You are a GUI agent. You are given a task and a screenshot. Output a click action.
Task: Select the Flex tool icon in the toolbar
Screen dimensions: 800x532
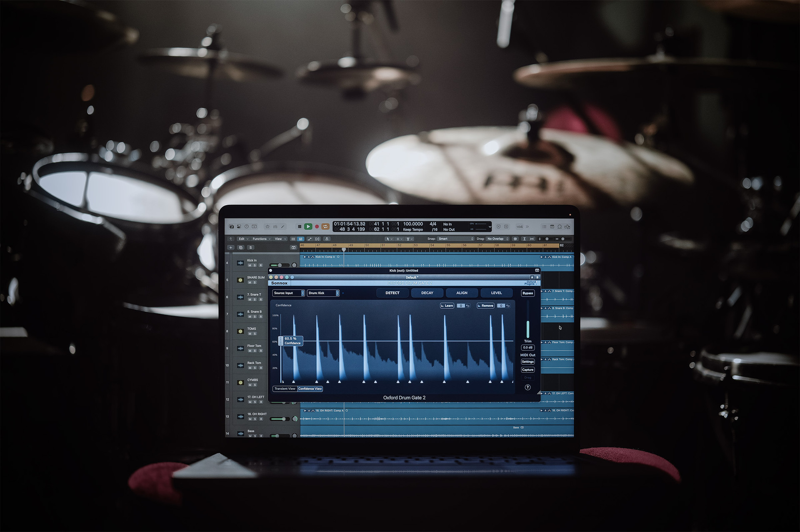(x=310, y=239)
